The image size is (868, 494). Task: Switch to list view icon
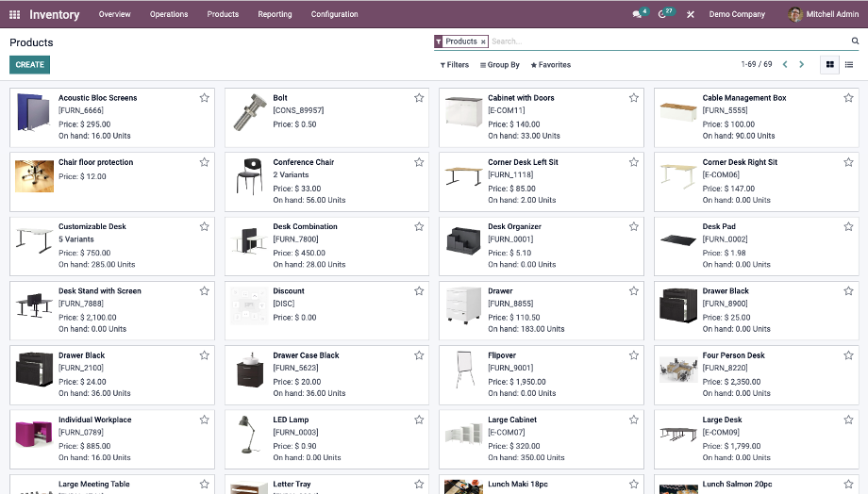[849, 65]
